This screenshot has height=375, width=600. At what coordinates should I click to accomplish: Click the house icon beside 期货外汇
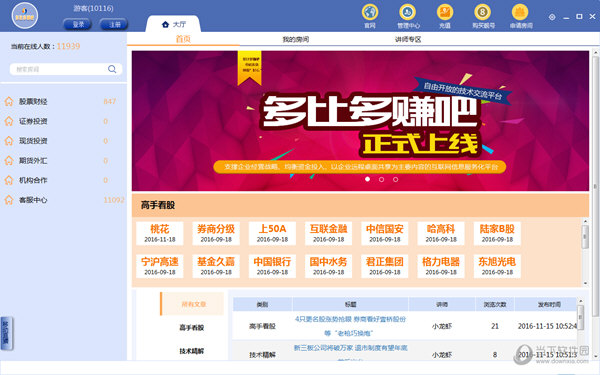click(9, 160)
